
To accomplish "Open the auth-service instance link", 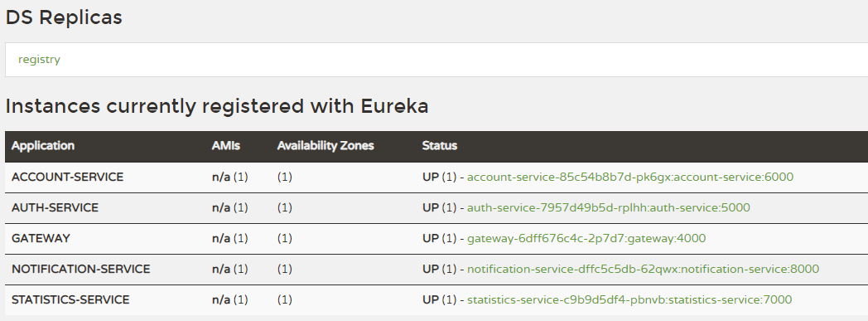I will click(609, 207).
